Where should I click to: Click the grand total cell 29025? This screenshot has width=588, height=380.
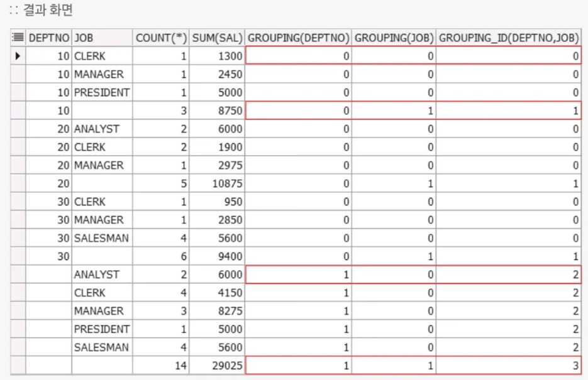(217, 366)
